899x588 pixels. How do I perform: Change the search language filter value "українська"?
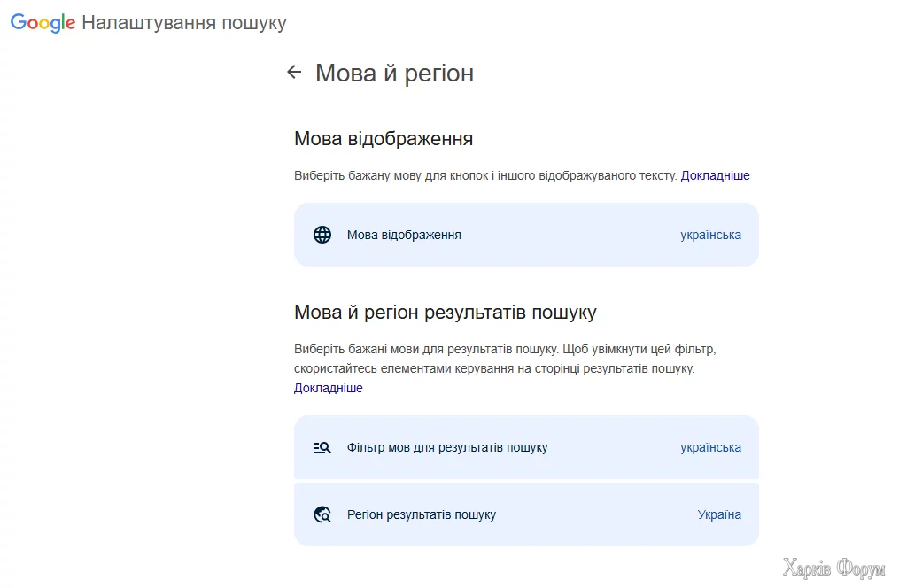tap(710, 447)
